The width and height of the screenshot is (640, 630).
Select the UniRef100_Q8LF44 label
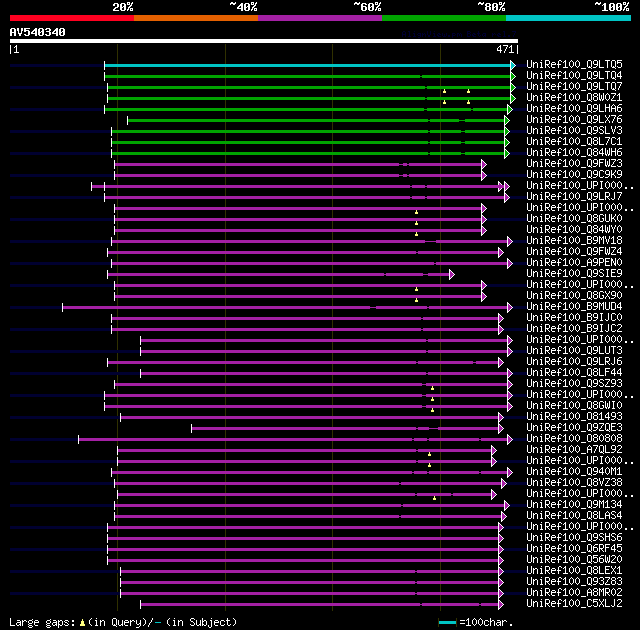click(574, 373)
